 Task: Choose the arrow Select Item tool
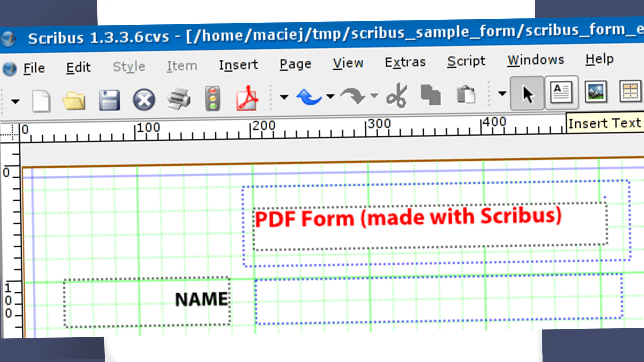coord(527,94)
